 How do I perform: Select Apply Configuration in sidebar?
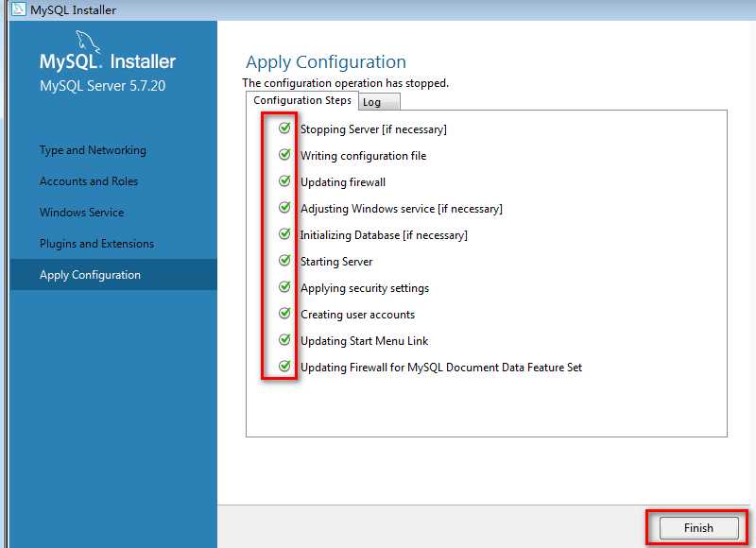coord(112,275)
